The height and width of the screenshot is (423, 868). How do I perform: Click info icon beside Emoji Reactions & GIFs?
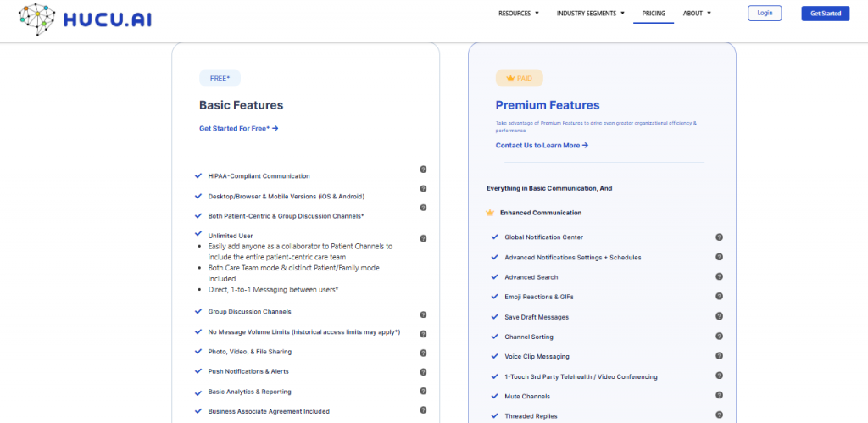pos(719,297)
